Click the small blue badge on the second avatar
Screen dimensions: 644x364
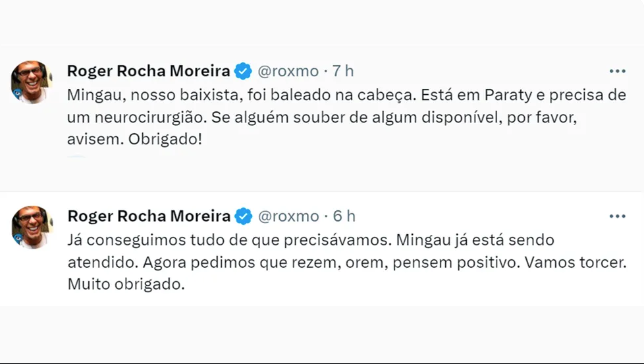click(x=18, y=239)
